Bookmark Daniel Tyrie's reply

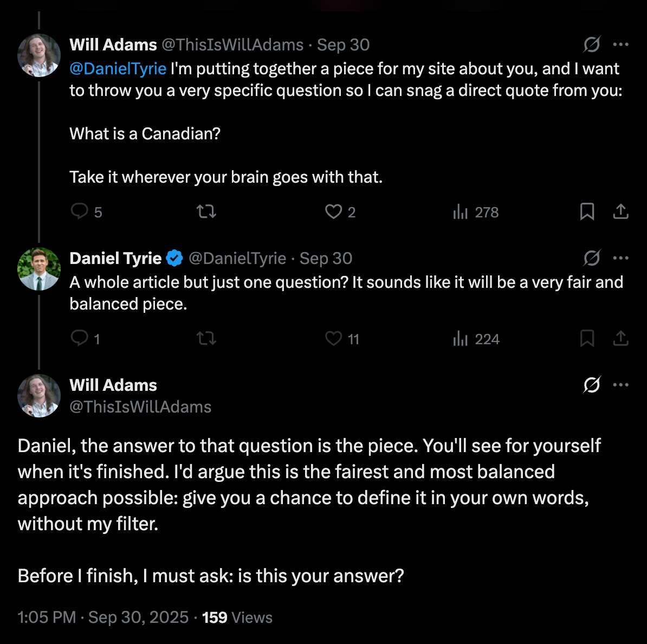587,339
